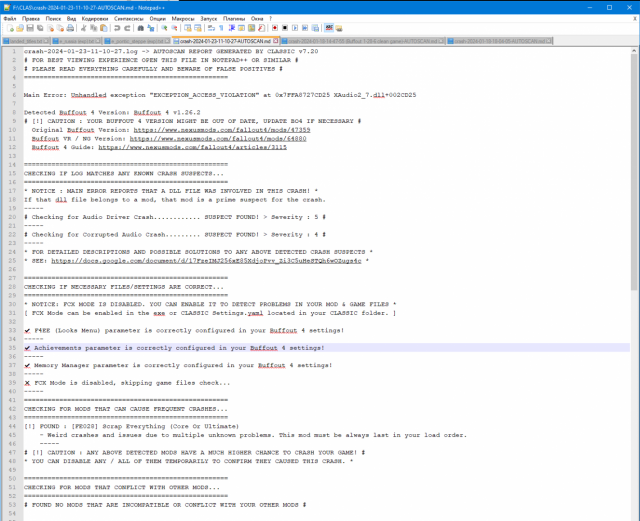The image size is (640, 521).
Task: Open the Плагины menu
Action: coord(234,19)
